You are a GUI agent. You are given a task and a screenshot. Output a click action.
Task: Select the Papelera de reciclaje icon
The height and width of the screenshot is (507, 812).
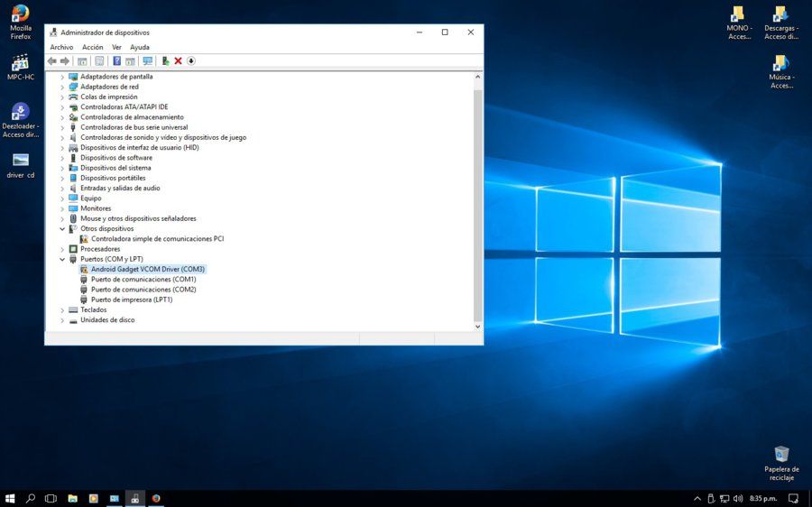click(x=781, y=463)
